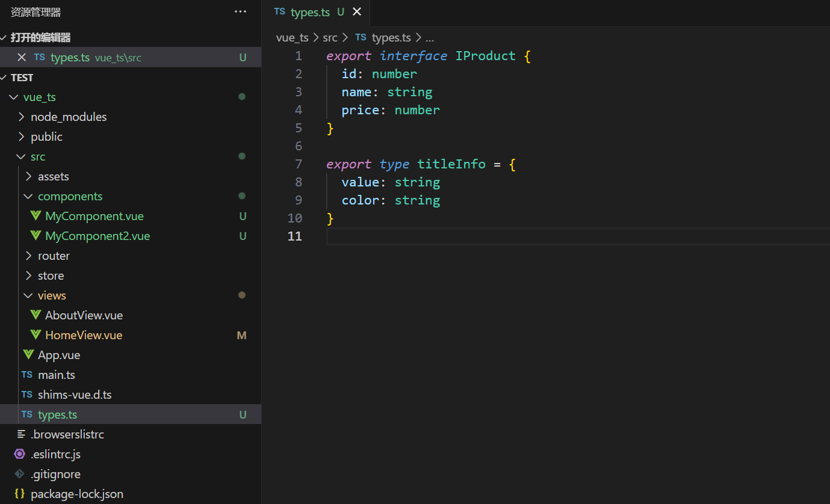Expand the node_modules folder
Image resolution: width=830 pixels, height=504 pixels.
pyautogui.click(x=22, y=117)
